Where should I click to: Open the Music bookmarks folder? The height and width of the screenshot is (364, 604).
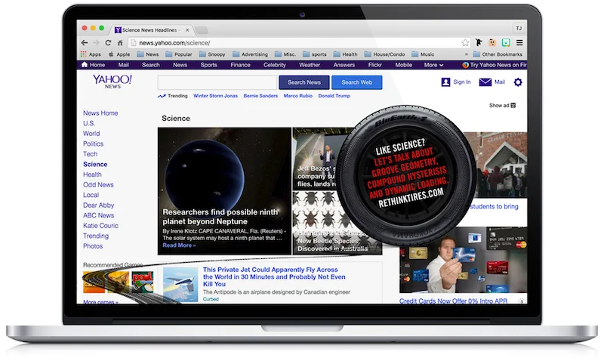click(x=423, y=54)
